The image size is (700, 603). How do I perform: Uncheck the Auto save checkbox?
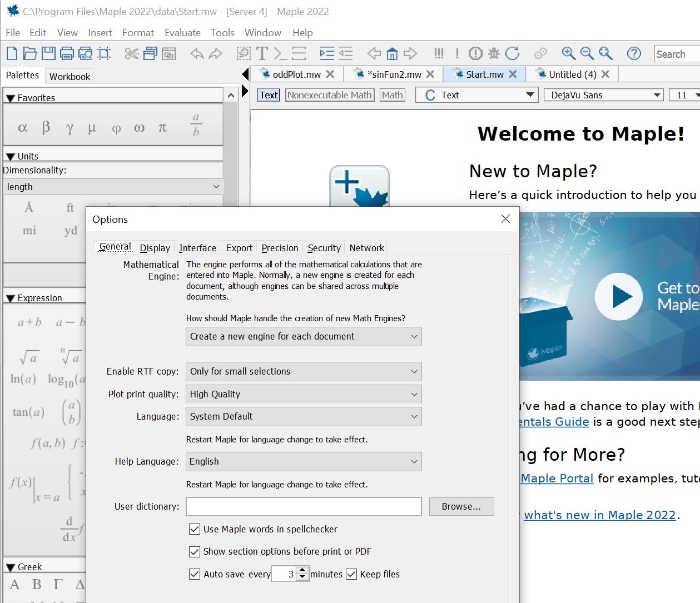[195, 574]
